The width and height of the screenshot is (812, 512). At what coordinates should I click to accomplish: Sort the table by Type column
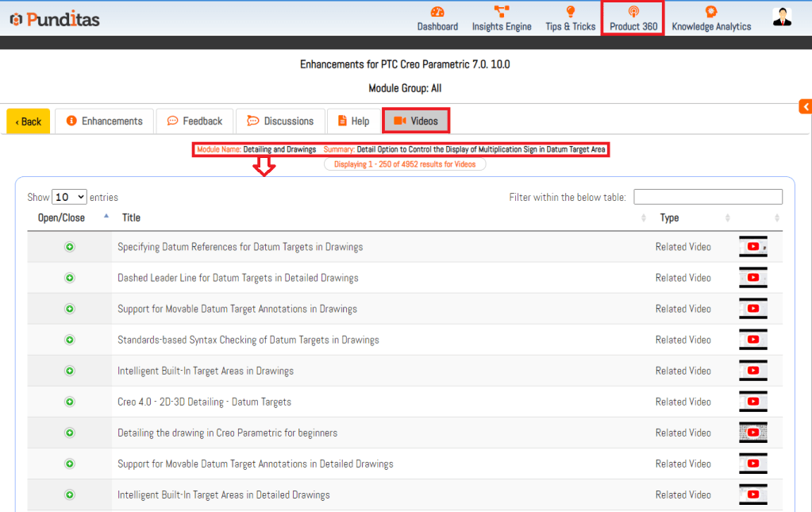(x=669, y=218)
